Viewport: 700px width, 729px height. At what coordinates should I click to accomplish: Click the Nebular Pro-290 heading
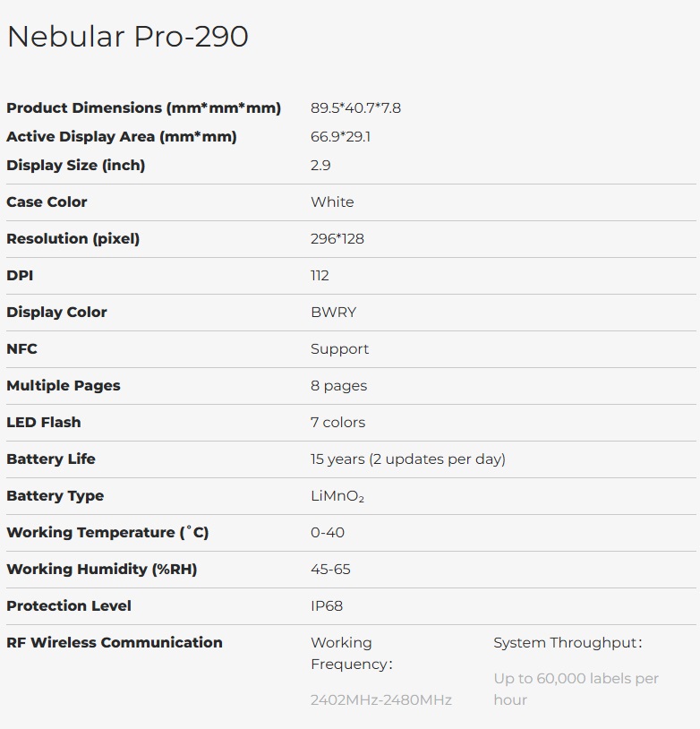pos(127,37)
